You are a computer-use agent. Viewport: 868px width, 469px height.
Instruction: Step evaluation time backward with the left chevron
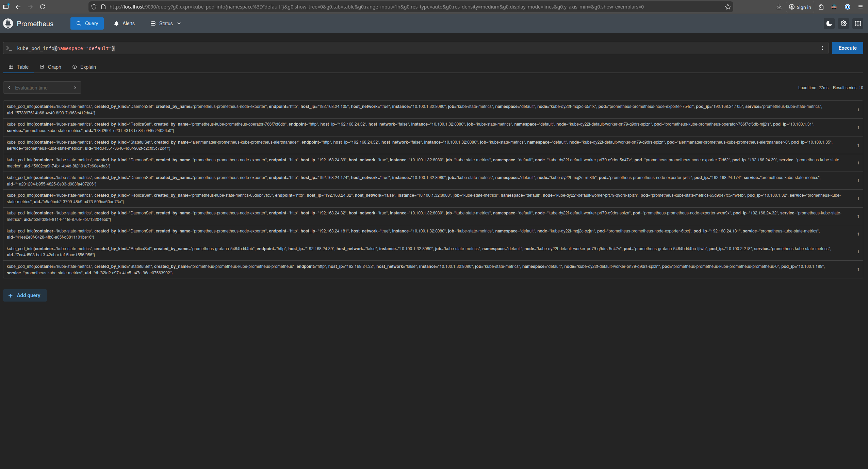pyautogui.click(x=9, y=87)
